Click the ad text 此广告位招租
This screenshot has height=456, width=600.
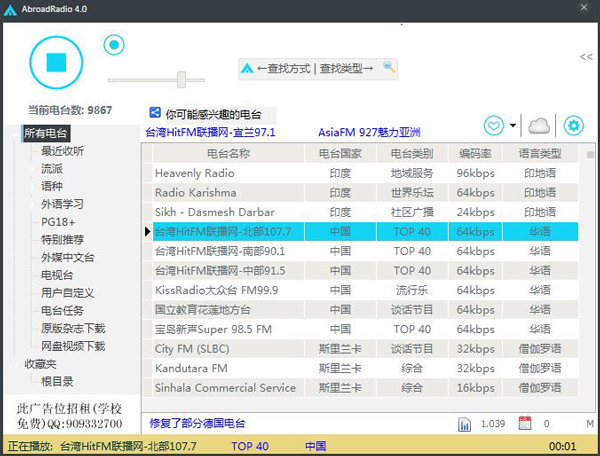pyautogui.click(x=69, y=416)
